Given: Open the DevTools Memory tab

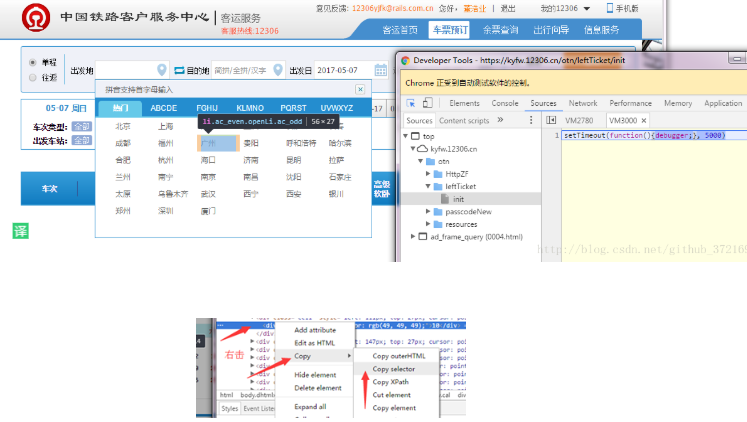Looking at the screenshot, I should click(x=678, y=103).
